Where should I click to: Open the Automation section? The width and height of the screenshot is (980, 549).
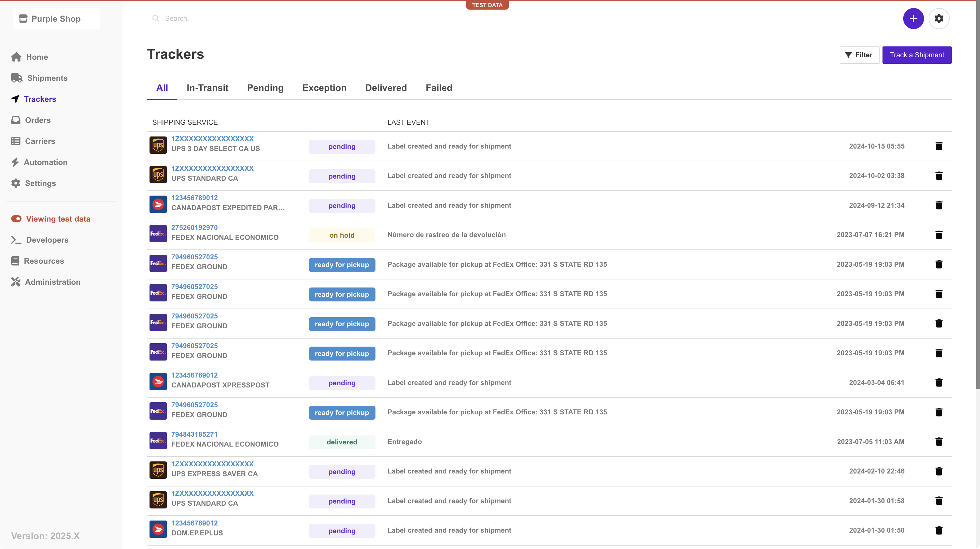click(46, 162)
